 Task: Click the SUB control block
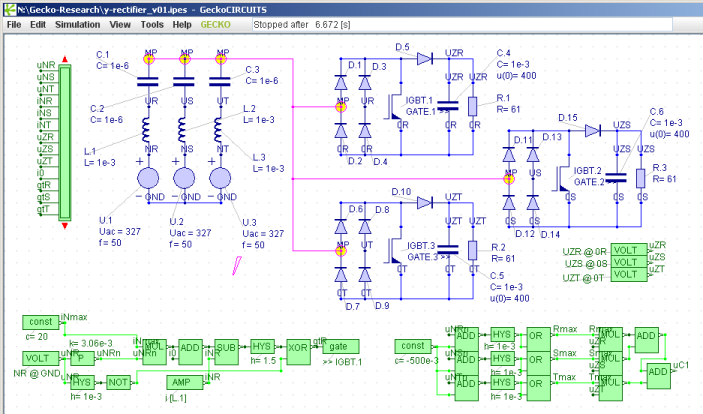click(x=226, y=347)
